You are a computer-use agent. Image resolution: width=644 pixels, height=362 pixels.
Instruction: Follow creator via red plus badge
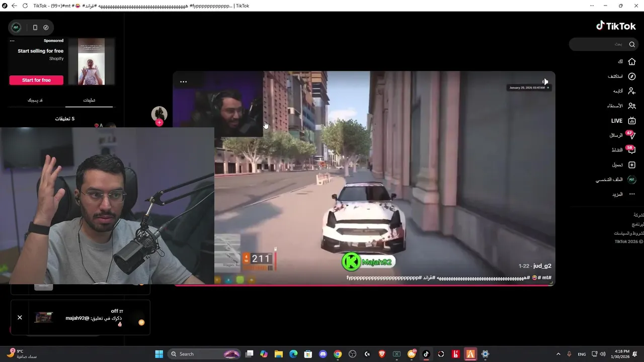pyautogui.click(x=159, y=123)
